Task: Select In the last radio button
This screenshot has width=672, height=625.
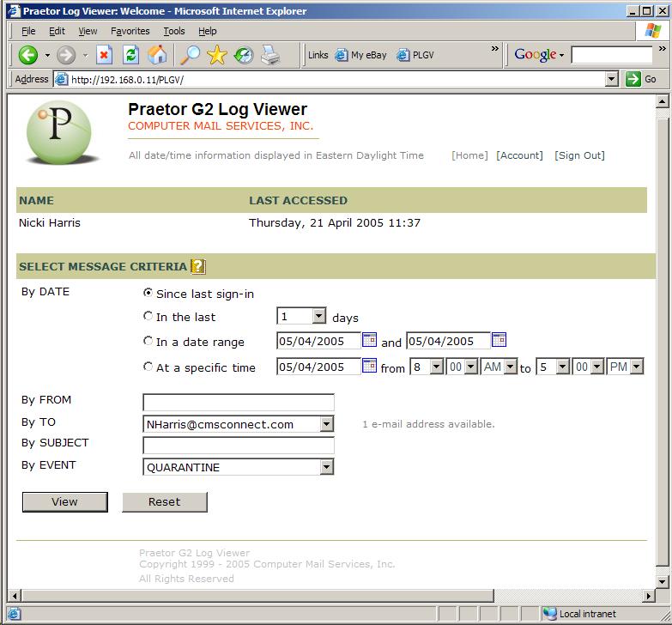Action: point(148,316)
